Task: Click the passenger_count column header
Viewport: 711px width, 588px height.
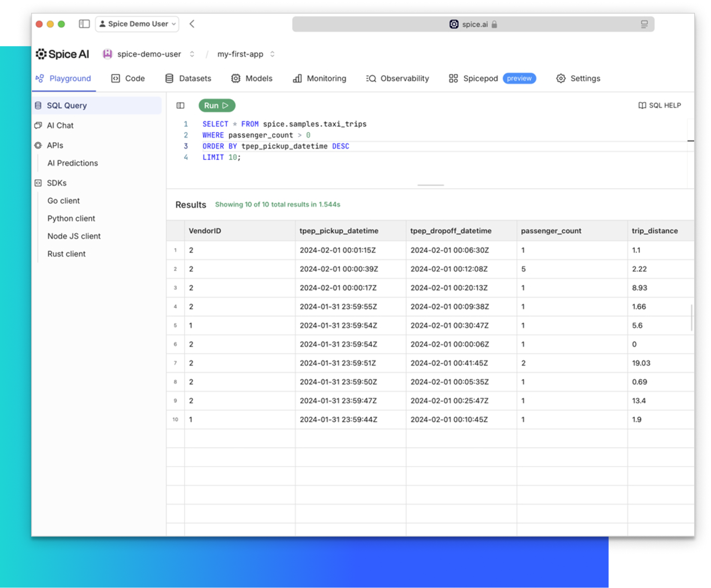Action: click(x=572, y=231)
